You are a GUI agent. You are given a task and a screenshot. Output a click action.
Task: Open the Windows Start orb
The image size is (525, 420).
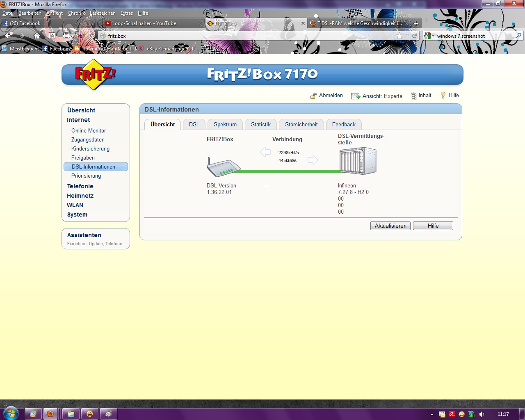[x=11, y=413]
